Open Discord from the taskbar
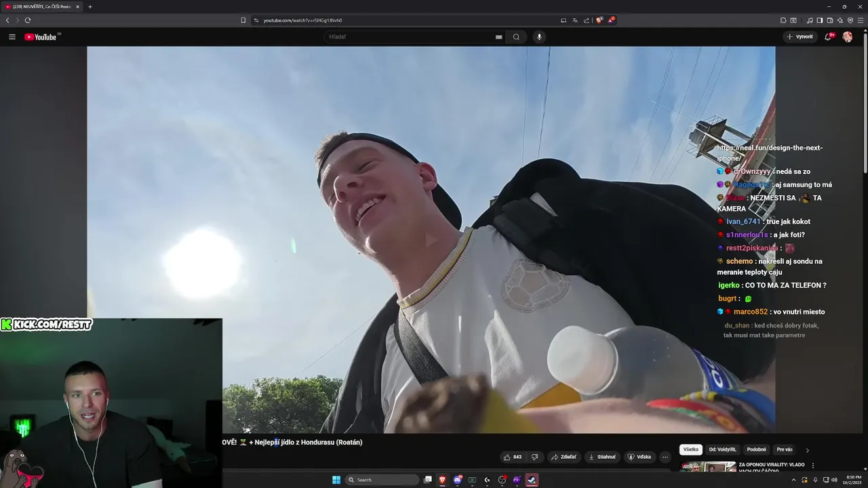 click(x=458, y=480)
